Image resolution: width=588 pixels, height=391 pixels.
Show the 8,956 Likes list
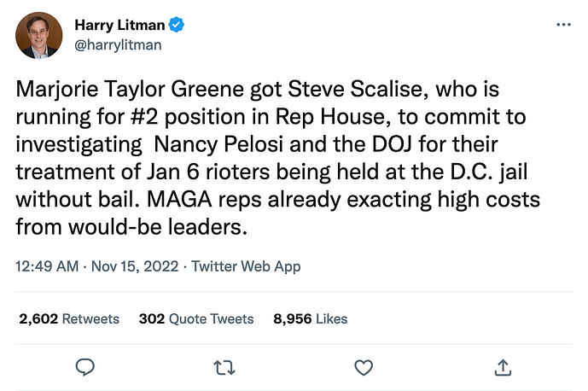coord(310,318)
